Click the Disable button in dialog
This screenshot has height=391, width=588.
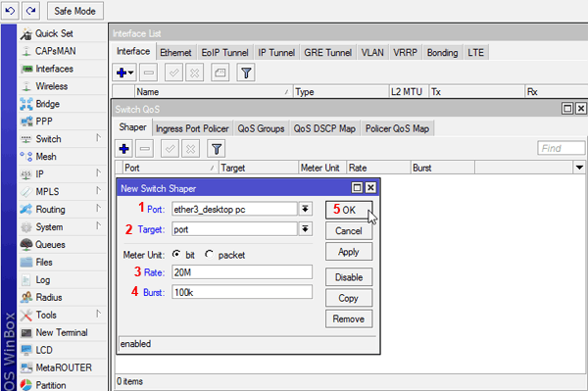[x=349, y=277]
